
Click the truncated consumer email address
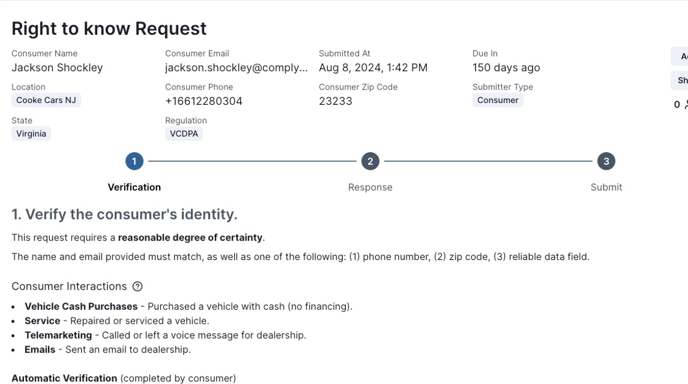pos(236,68)
